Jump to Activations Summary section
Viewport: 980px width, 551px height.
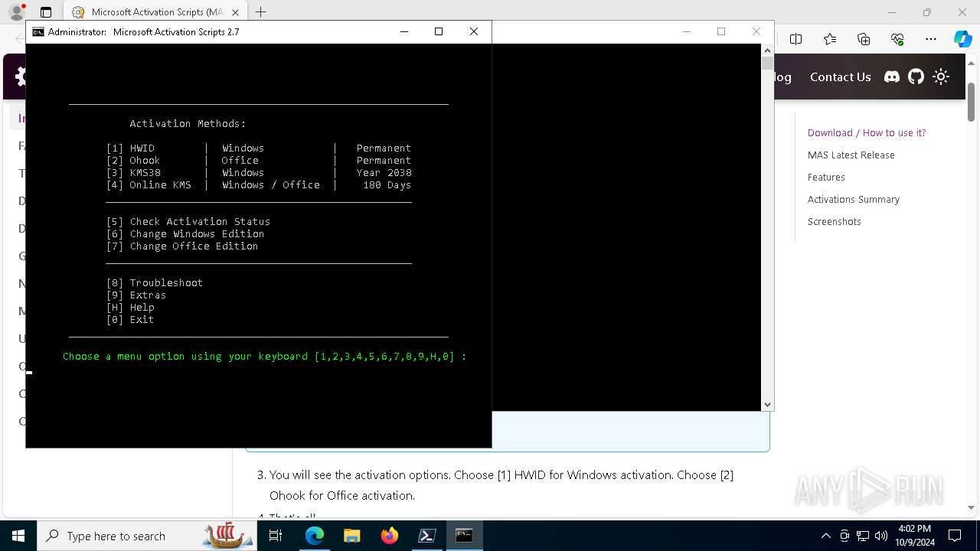(x=853, y=199)
